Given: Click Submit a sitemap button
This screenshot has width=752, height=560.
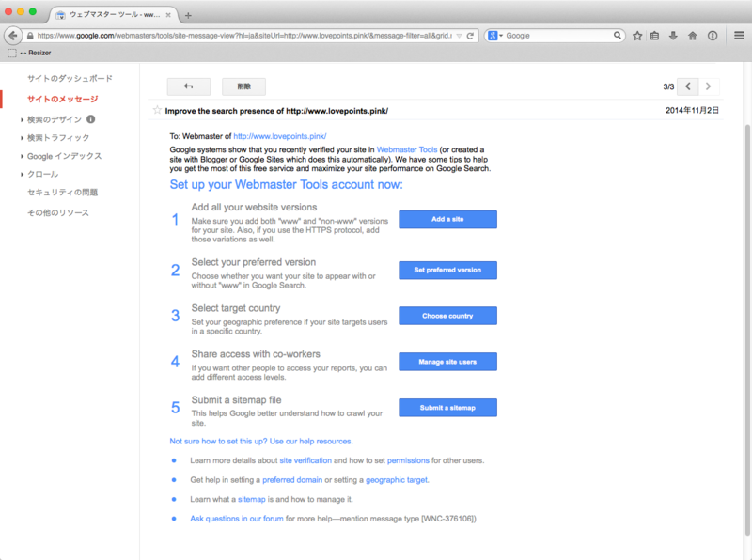Looking at the screenshot, I should pyautogui.click(x=448, y=408).
